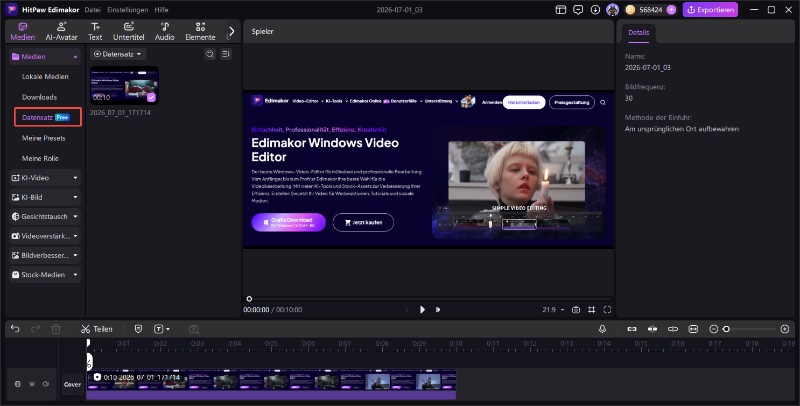800x406 pixels.
Task: Expand the Stock-Medien section
Action: [45, 274]
